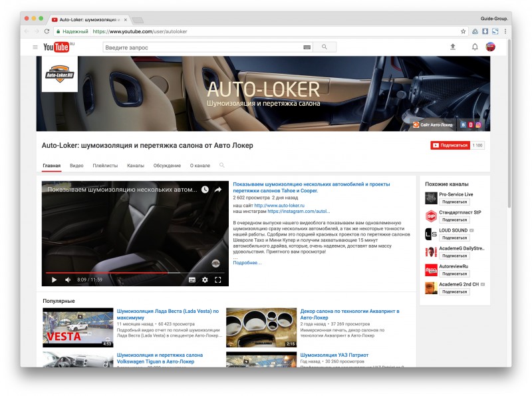Toggle subtitles on the video player

tap(192, 280)
